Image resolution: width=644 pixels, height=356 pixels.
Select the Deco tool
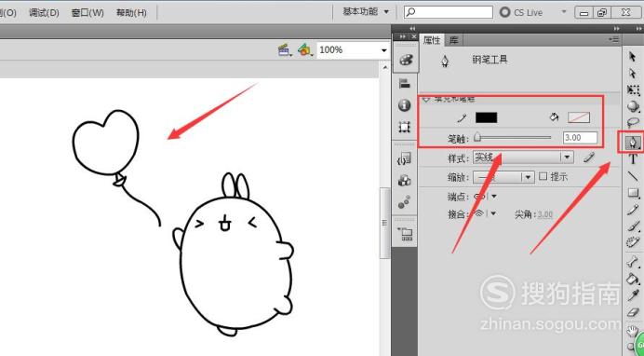pos(633,241)
